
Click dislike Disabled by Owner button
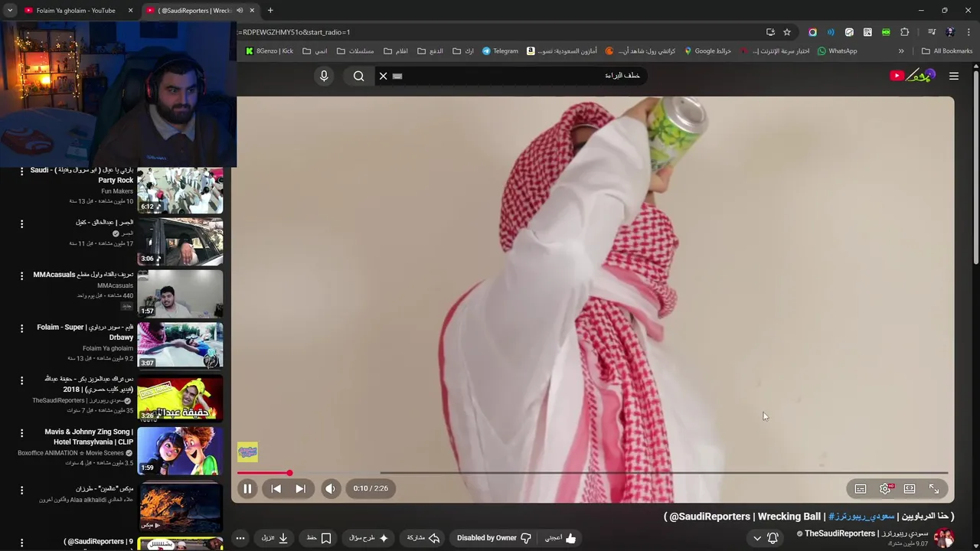(x=494, y=538)
